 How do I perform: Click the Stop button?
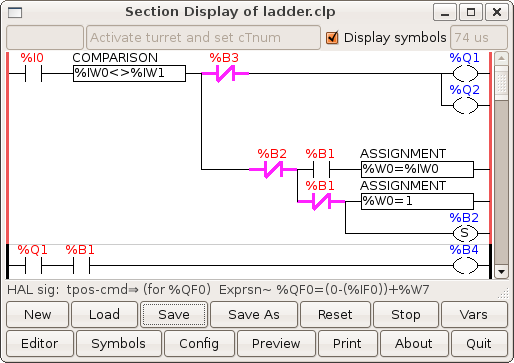tap(406, 314)
